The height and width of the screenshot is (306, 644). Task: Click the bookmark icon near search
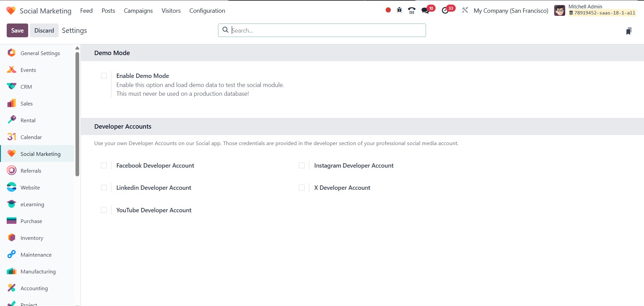pyautogui.click(x=629, y=31)
